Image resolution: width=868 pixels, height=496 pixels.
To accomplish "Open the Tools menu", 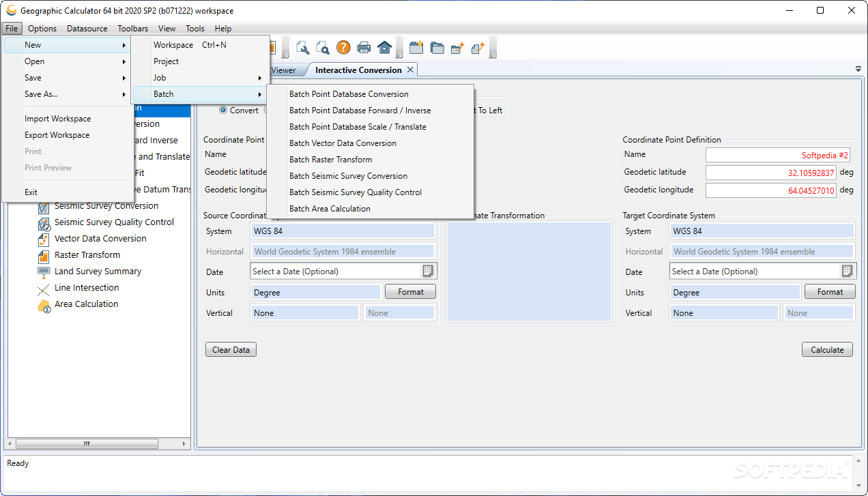I will point(195,29).
